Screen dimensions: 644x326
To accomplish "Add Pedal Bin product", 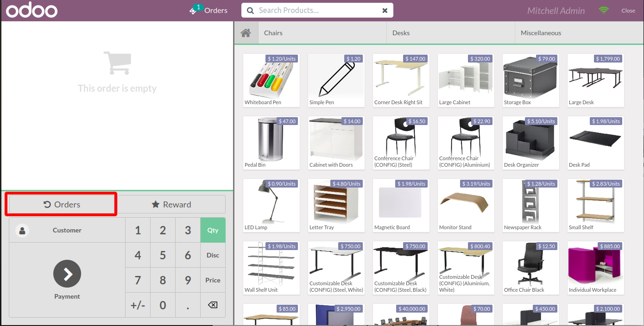I will click(x=271, y=143).
